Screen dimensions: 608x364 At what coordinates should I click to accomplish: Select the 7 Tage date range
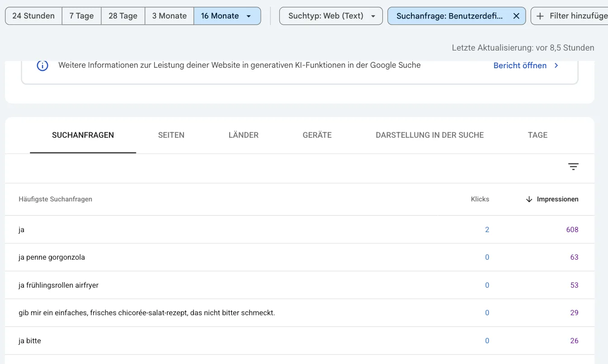point(81,16)
